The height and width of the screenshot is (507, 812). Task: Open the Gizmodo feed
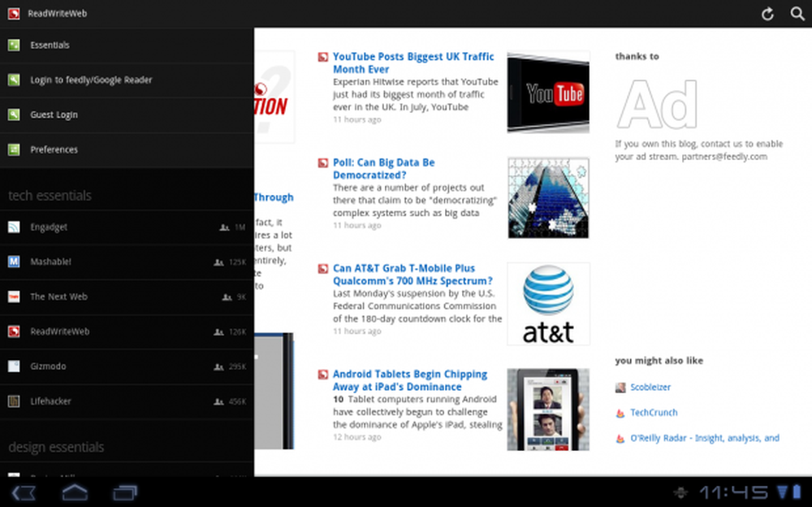pos(127,366)
